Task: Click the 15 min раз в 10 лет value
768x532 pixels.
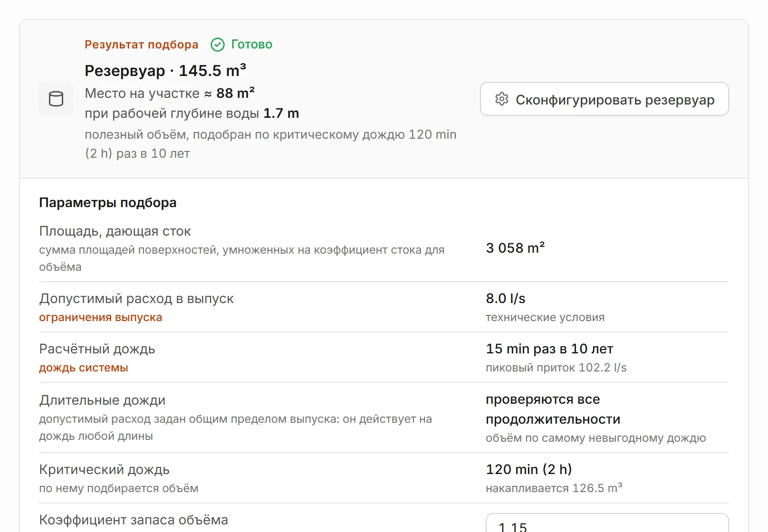Action: (x=549, y=349)
